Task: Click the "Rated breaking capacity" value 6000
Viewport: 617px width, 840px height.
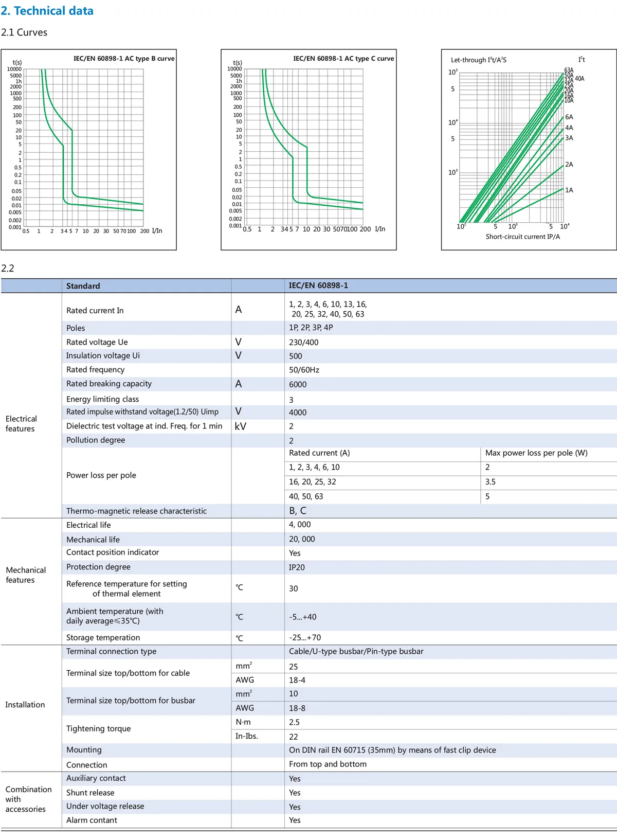Action: coord(298,384)
